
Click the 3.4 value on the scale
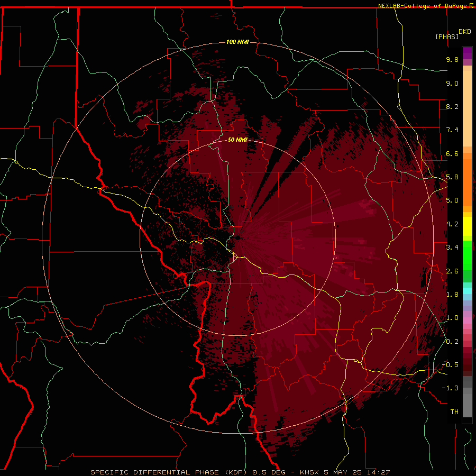tap(452, 248)
